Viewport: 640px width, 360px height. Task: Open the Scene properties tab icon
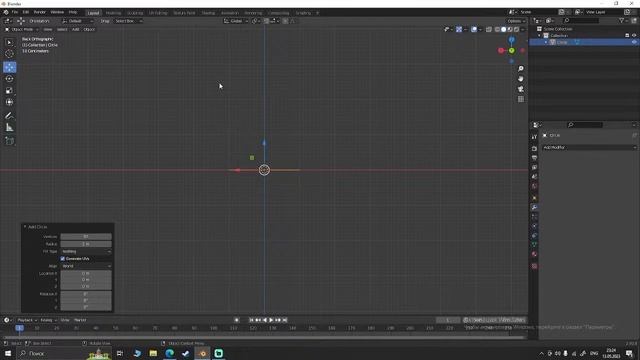[534, 177]
